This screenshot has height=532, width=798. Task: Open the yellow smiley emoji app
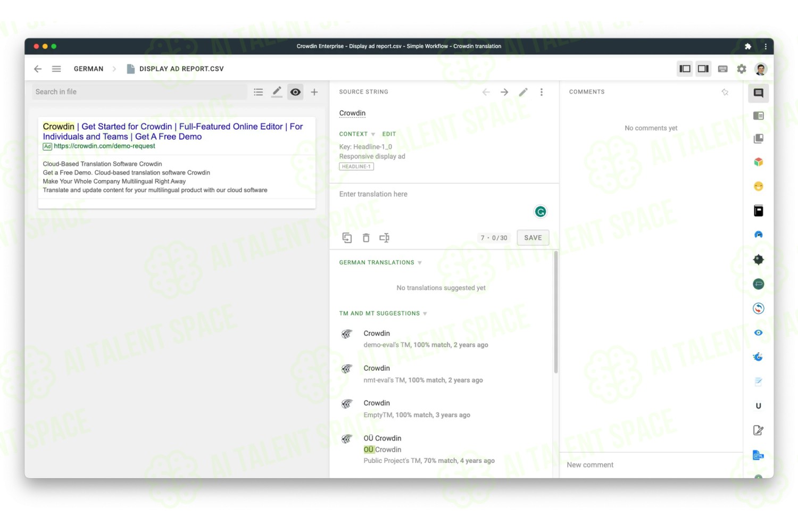point(759,186)
